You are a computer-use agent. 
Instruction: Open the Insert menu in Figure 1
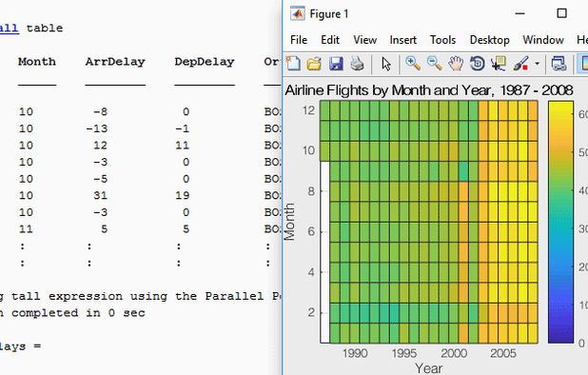[403, 40]
